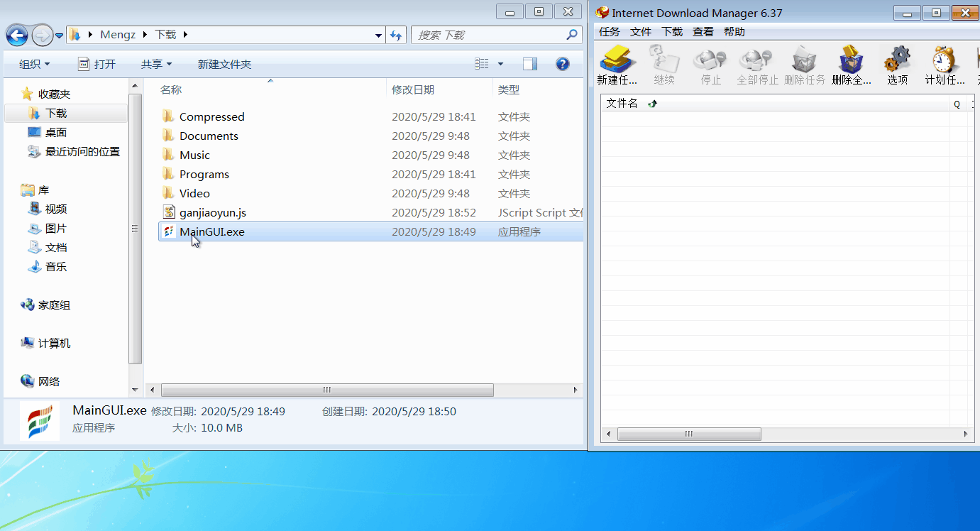
Task: Open the IDM 任务 (tasks) menu
Action: tap(609, 32)
